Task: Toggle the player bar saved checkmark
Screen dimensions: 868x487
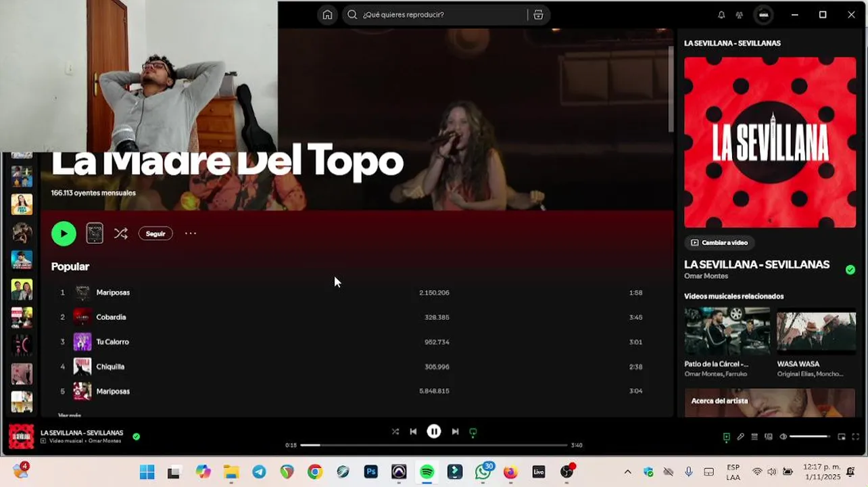Action: (136, 437)
